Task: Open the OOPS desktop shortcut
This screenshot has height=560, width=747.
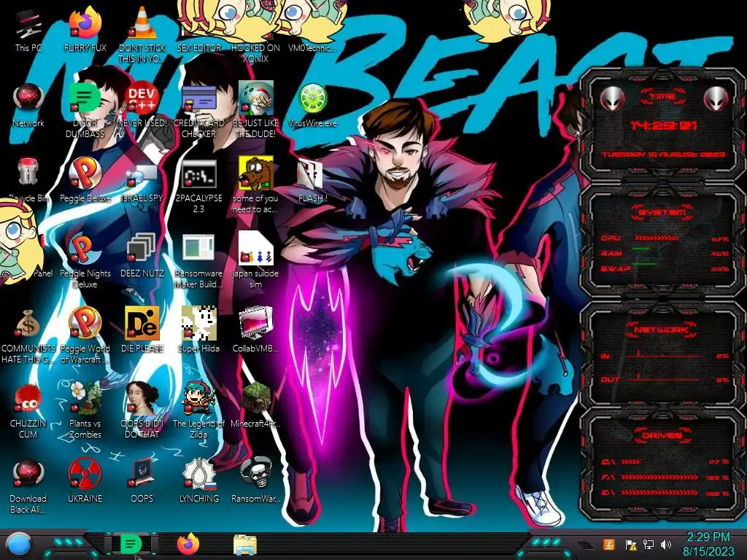Action: tap(142, 480)
